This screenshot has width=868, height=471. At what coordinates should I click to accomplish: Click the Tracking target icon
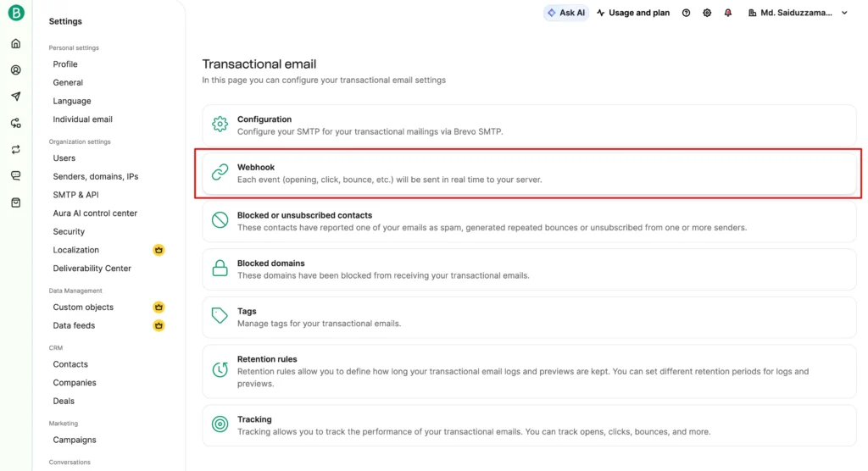pos(220,424)
